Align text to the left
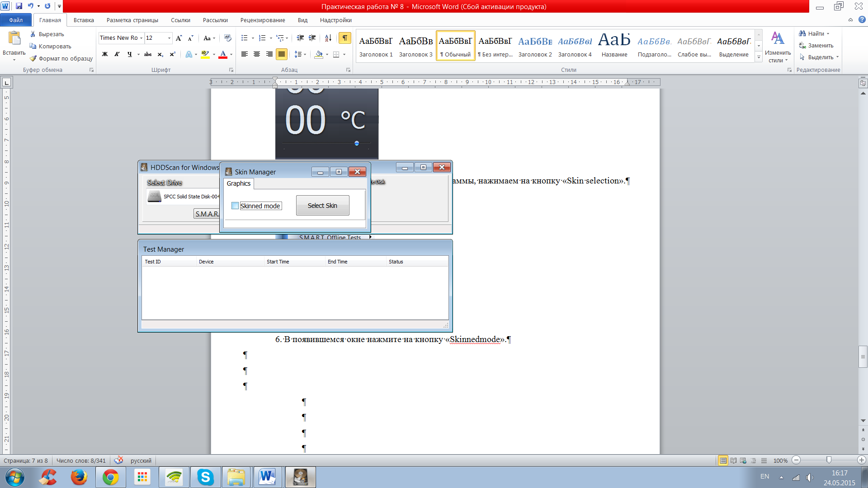This screenshot has width=868, height=488. pyautogui.click(x=245, y=54)
